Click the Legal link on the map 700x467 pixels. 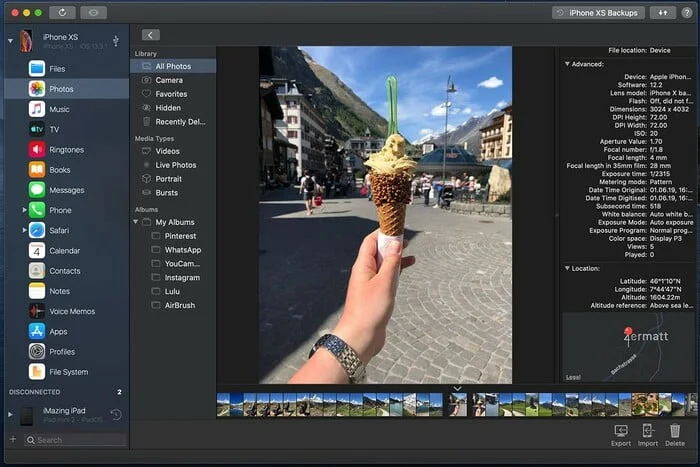coord(573,377)
